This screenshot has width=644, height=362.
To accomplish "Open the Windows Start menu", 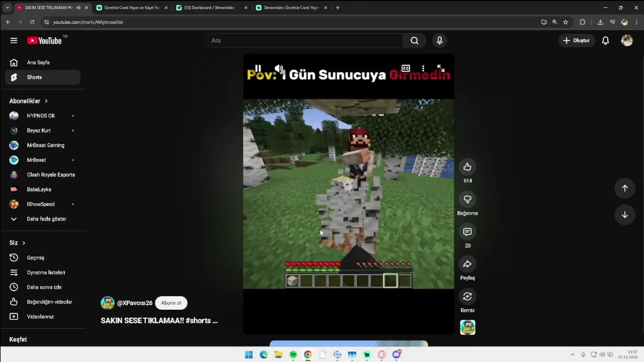I will point(249,355).
